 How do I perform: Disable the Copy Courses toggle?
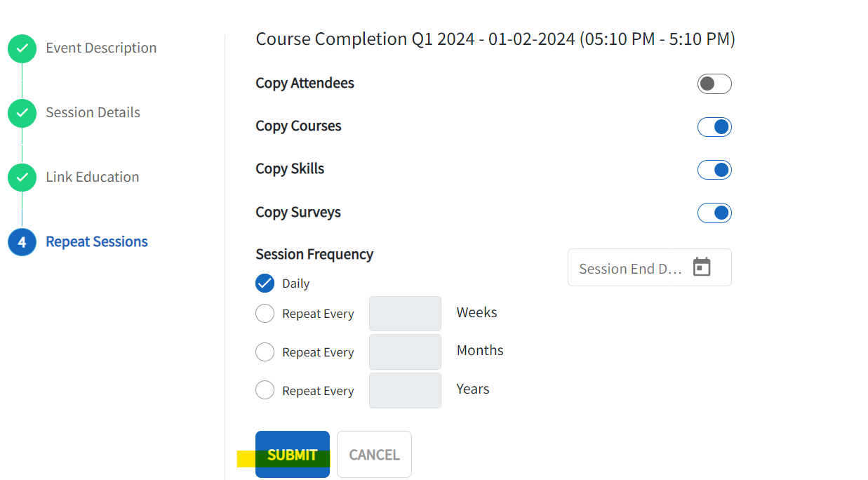tap(714, 127)
